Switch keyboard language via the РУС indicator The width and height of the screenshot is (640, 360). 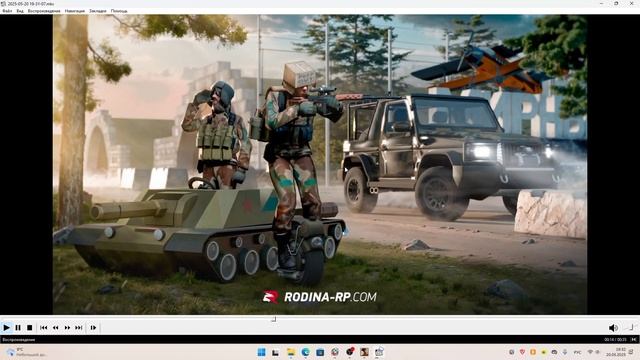click(x=578, y=352)
